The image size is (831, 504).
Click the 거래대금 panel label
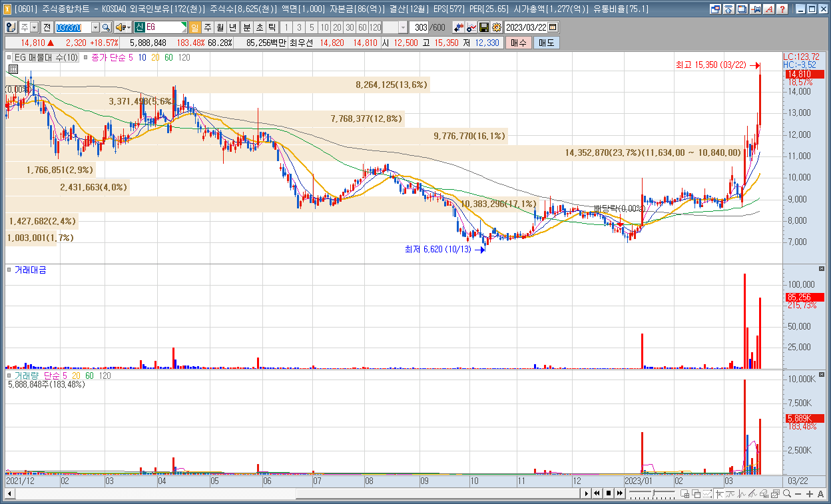click(30, 270)
